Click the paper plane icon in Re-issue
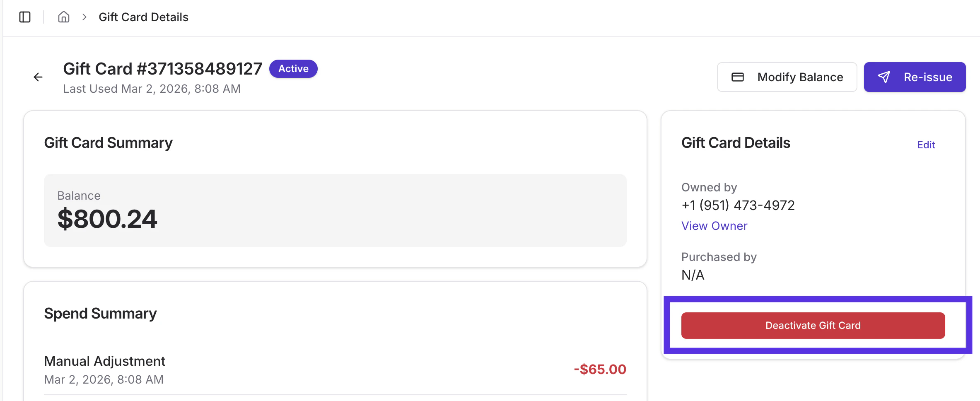The height and width of the screenshot is (401, 980). pos(883,77)
